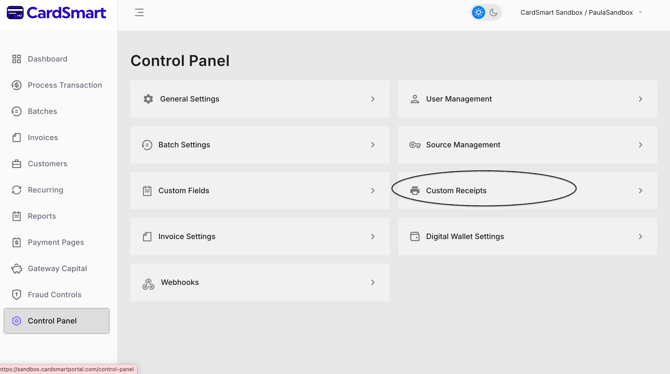
Task: Switch to light mode sun icon
Action: point(478,12)
